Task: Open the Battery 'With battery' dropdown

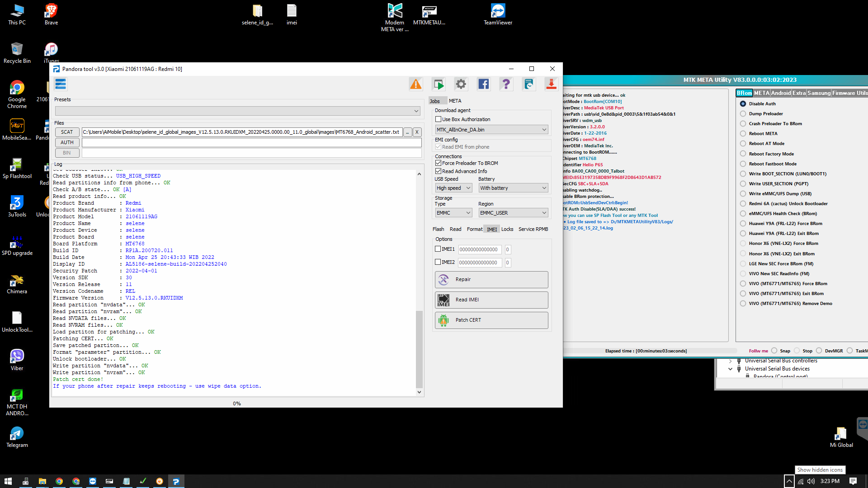Action: [x=513, y=188]
